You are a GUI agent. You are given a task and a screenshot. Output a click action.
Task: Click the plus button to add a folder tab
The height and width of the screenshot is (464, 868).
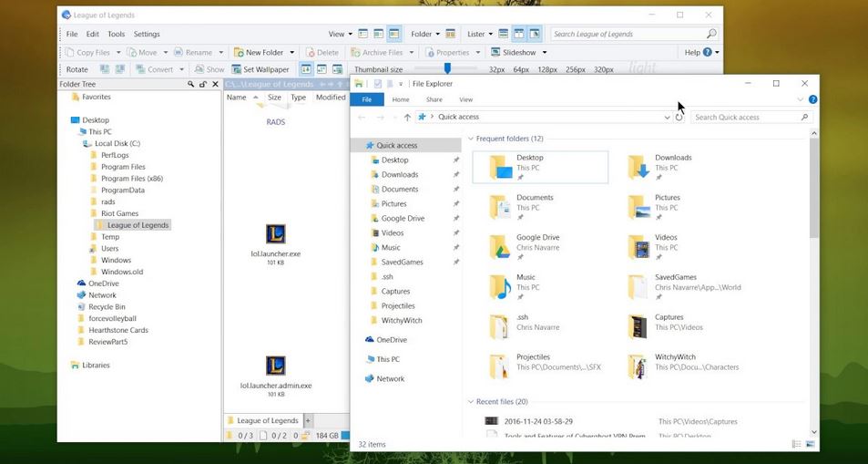coord(309,420)
